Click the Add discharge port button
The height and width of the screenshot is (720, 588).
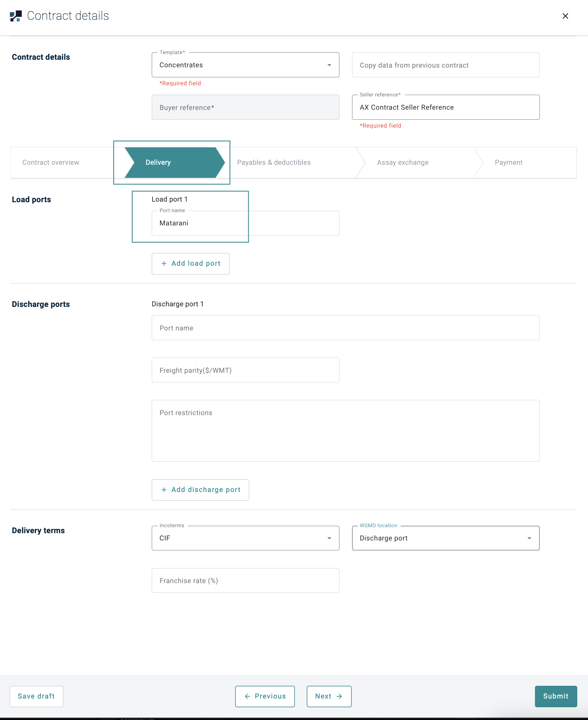(x=200, y=490)
